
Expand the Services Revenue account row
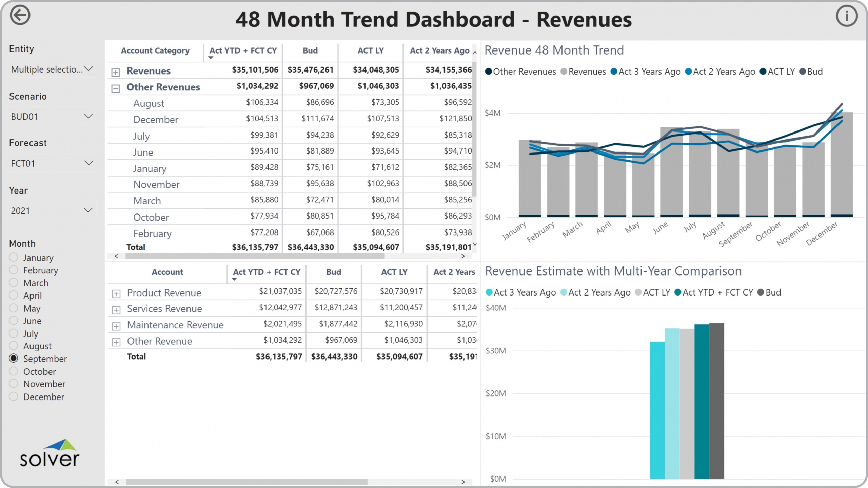[x=116, y=310]
